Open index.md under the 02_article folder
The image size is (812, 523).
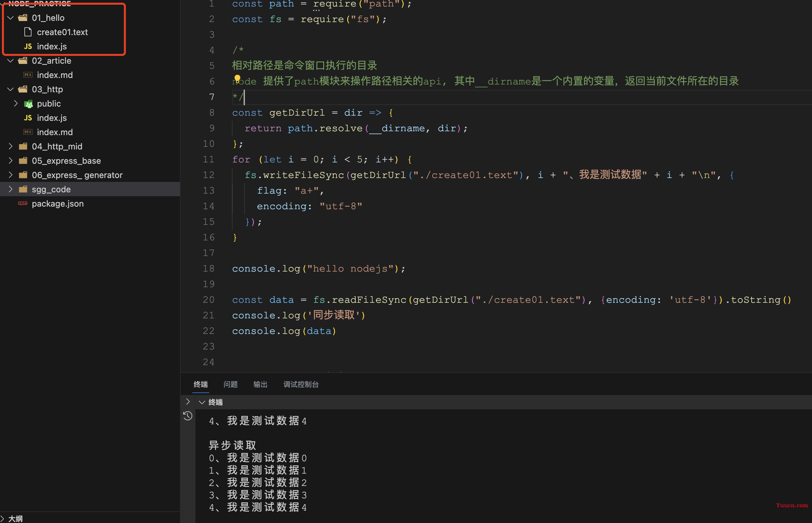(55, 75)
